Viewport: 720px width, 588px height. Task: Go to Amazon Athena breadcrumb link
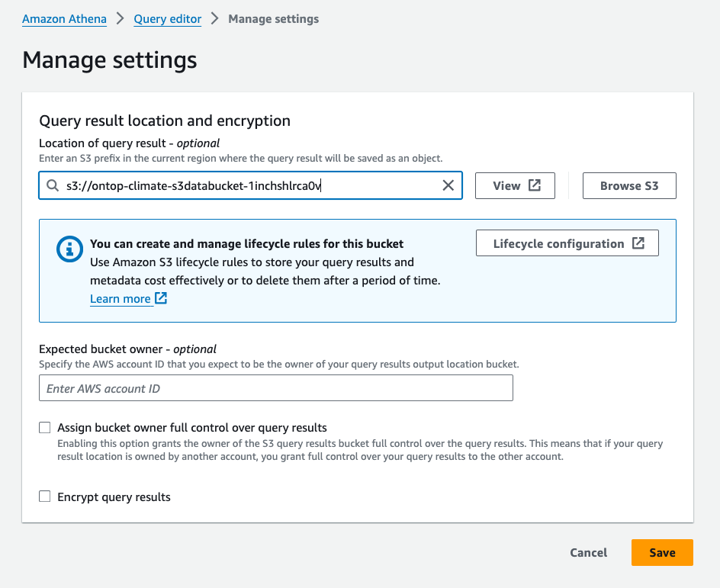click(64, 19)
